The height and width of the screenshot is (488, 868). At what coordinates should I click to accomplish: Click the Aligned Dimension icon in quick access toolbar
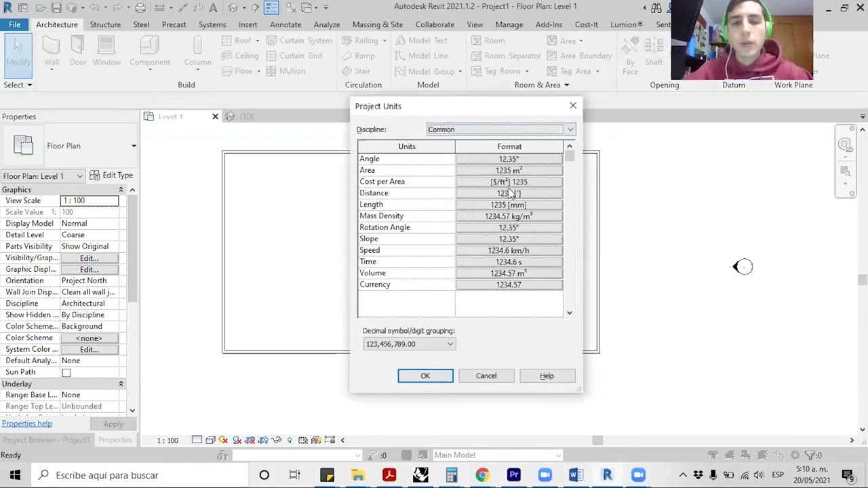coord(183,7)
